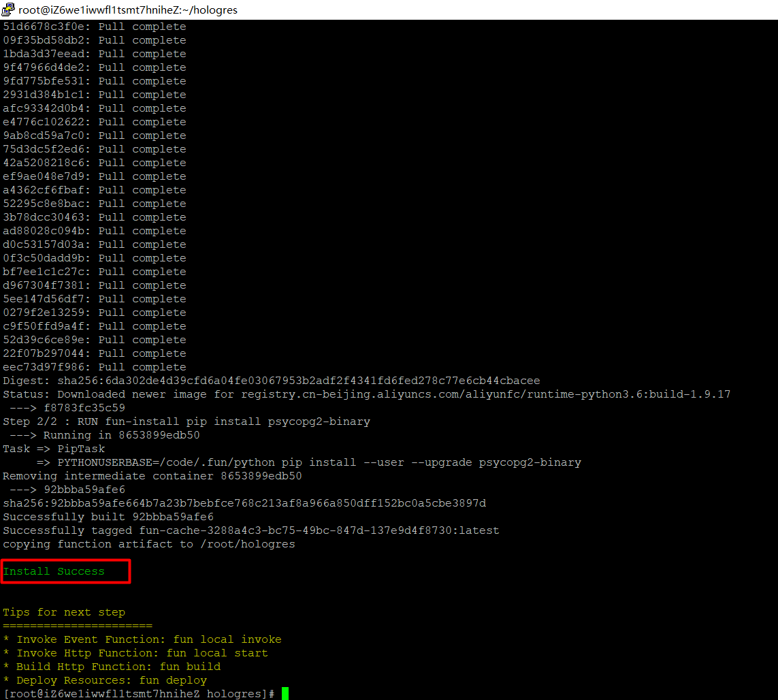Click the '0f3c50dadd9b: Pull complete' line
This screenshot has width=778, height=700.
[x=95, y=258]
